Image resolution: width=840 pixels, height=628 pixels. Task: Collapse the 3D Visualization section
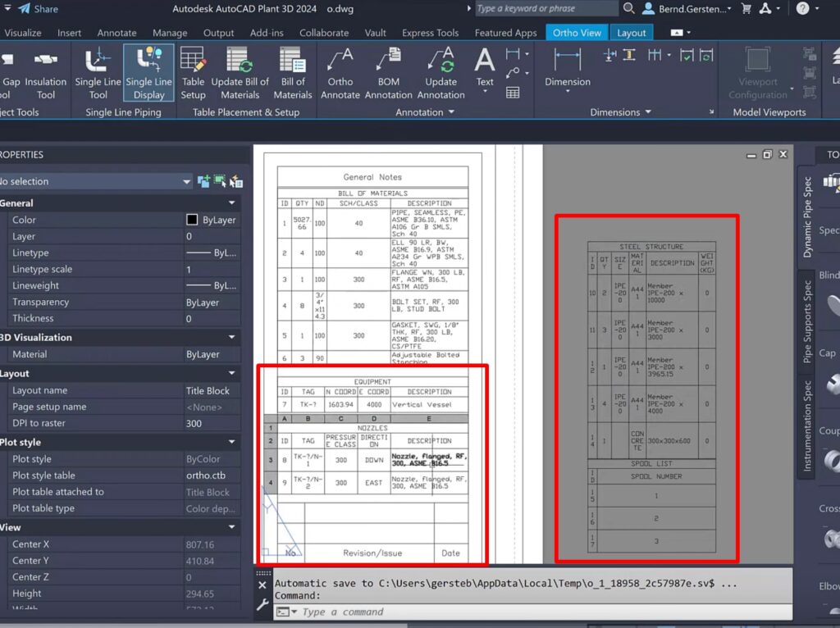point(231,337)
